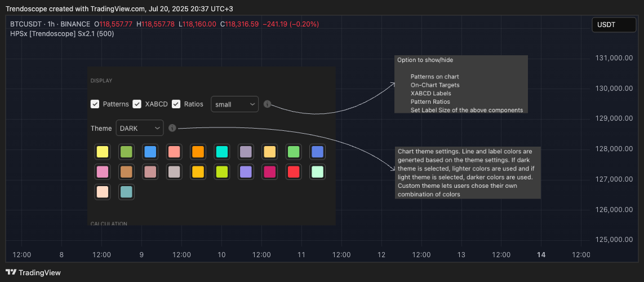Screen dimensions: 644x282
Task: Click the price change value −241.19 (−0.20%)
Action: pyautogui.click(x=290, y=24)
